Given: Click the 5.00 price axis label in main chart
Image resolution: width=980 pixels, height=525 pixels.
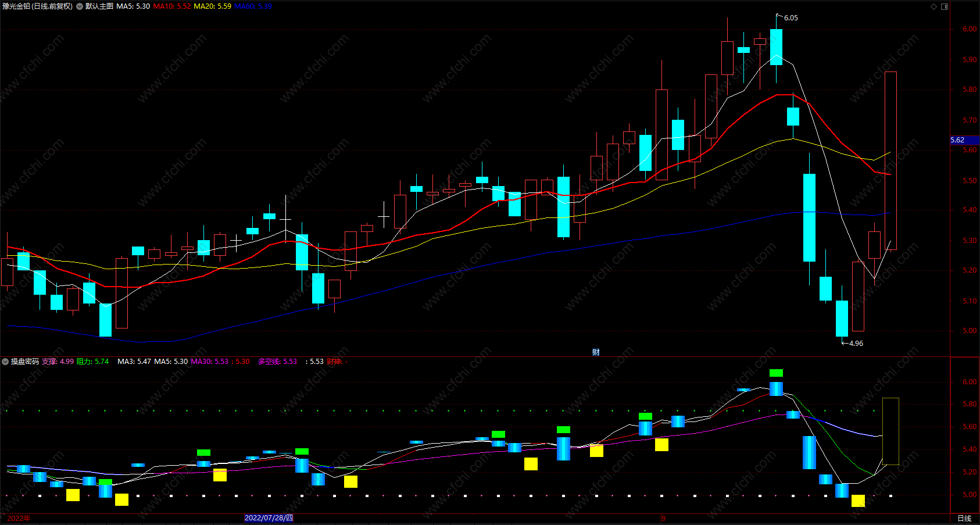Looking at the screenshot, I should (x=970, y=331).
